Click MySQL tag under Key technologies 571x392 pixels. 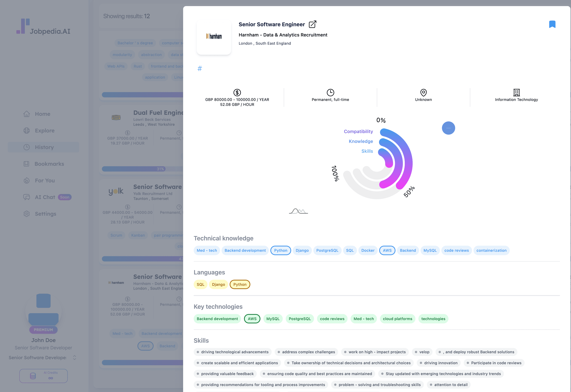pos(273,319)
